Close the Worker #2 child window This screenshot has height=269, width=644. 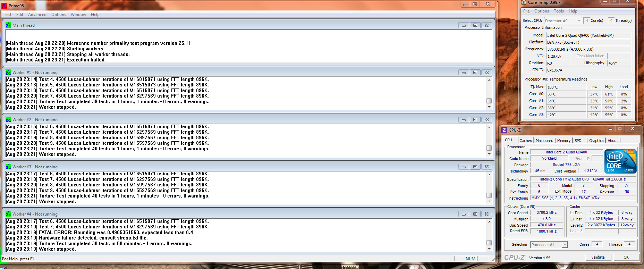[x=486, y=120]
